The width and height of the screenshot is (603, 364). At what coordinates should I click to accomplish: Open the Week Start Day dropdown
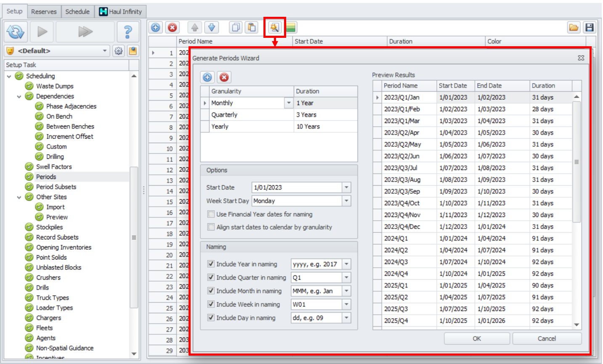click(x=346, y=201)
